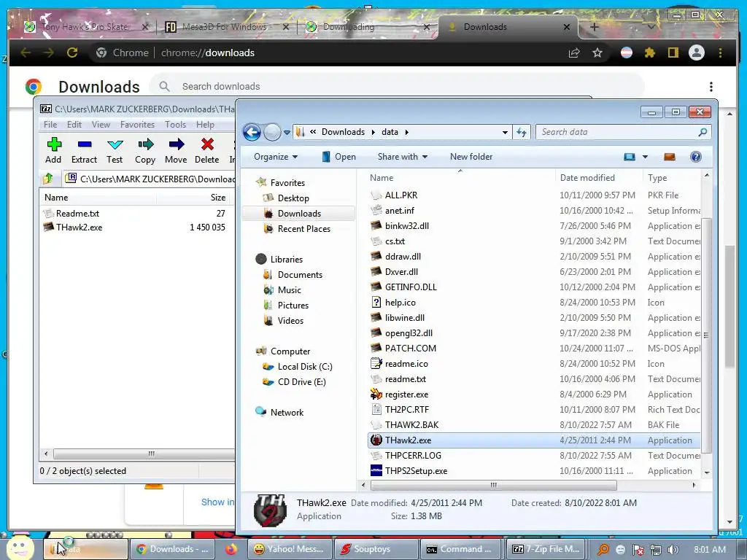The height and width of the screenshot is (560, 747).
Task: Select CD Drive (E:) in navigation pane
Action: click(x=301, y=382)
